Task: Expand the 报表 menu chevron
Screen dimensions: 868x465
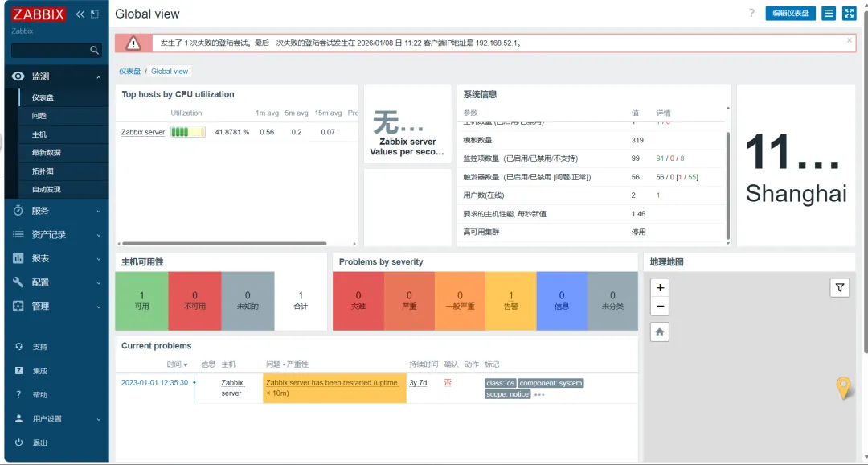Action: click(99, 259)
